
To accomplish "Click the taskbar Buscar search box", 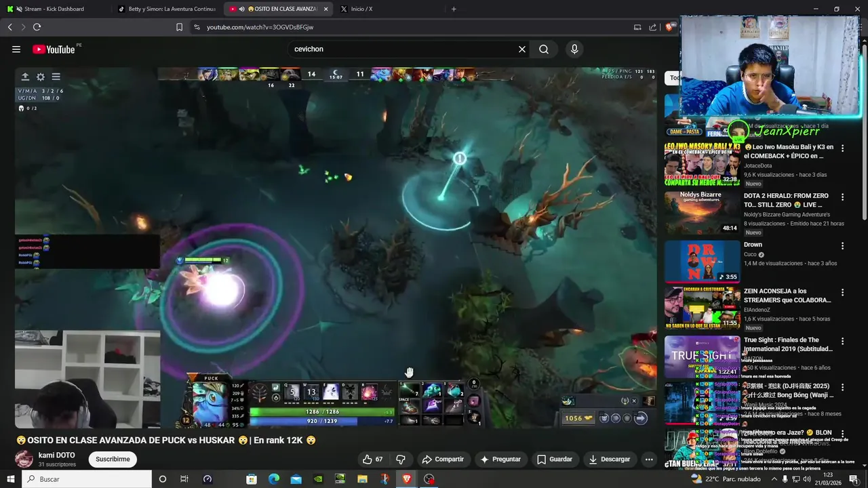I will pyautogui.click(x=87, y=479).
